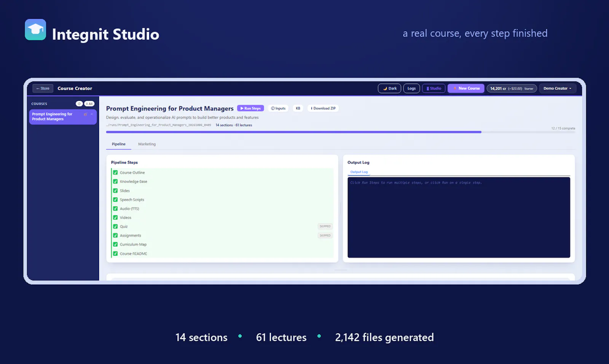
Task: Toggle the Slides step checkbox
Action: pos(115,191)
